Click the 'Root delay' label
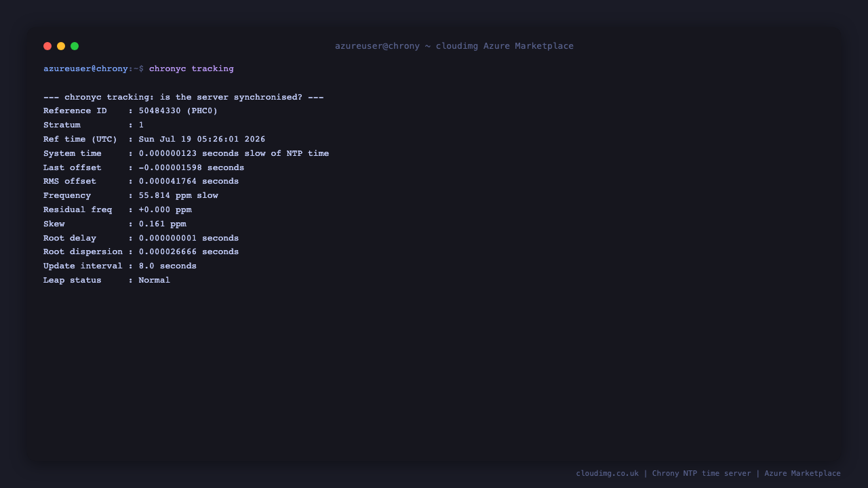This screenshot has width=868, height=488. [70, 238]
